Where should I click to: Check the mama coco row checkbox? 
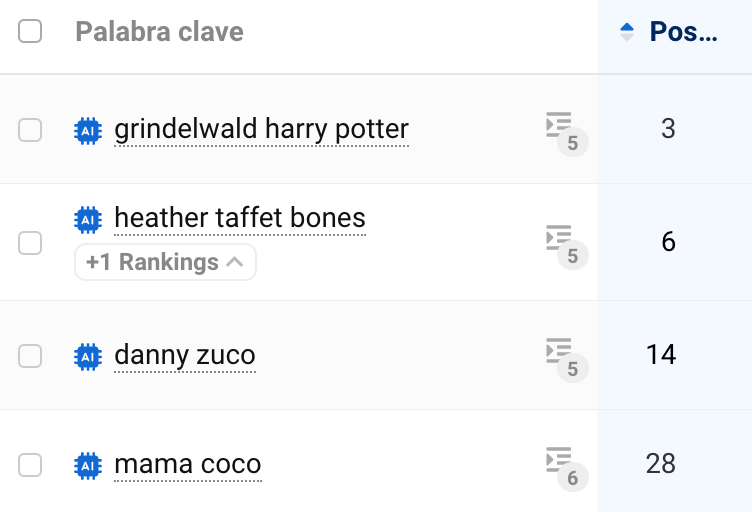[x=30, y=464]
